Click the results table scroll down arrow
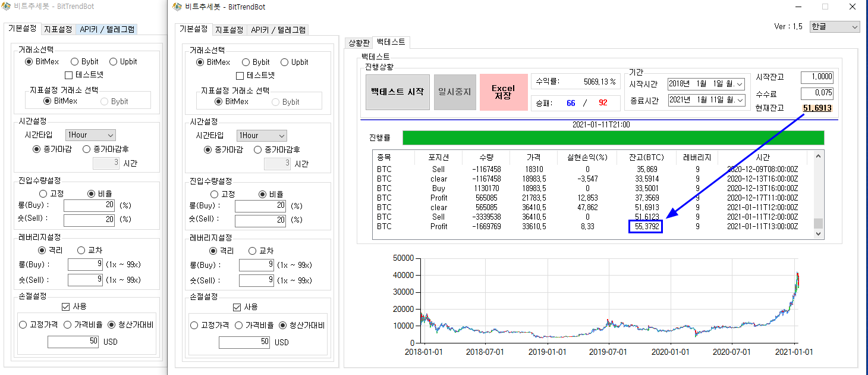Screen dimensions: 868x375 819,234
